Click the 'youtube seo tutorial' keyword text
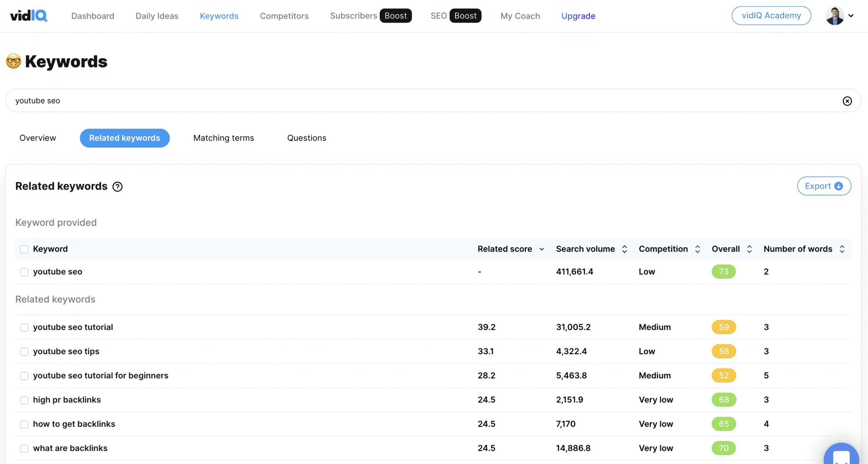Screen dimensions: 868x464 (x=73, y=327)
